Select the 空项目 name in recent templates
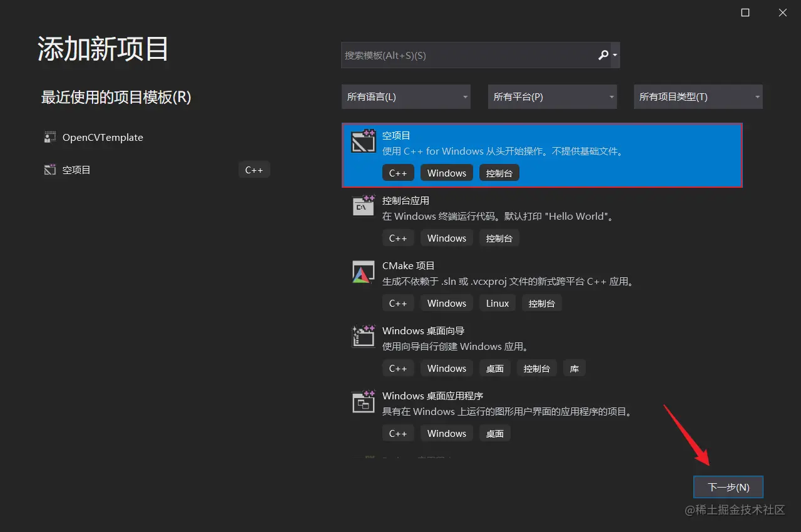 pos(76,170)
